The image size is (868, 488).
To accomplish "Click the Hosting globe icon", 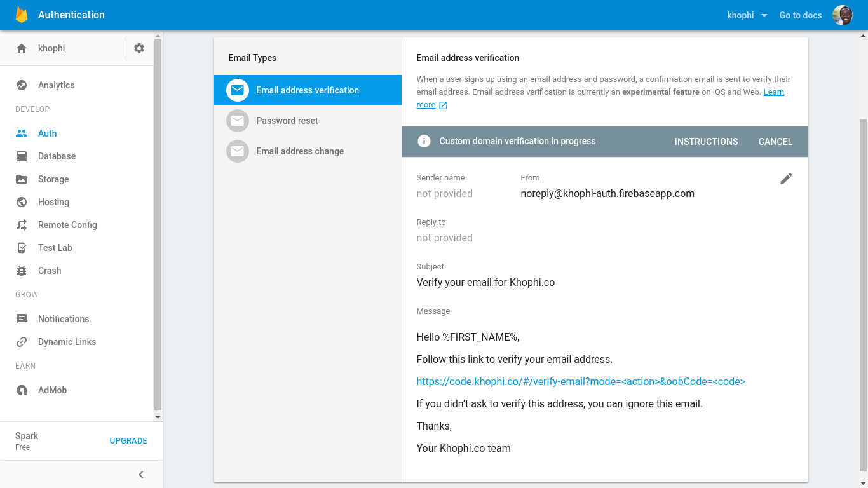I will (x=22, y=202).
